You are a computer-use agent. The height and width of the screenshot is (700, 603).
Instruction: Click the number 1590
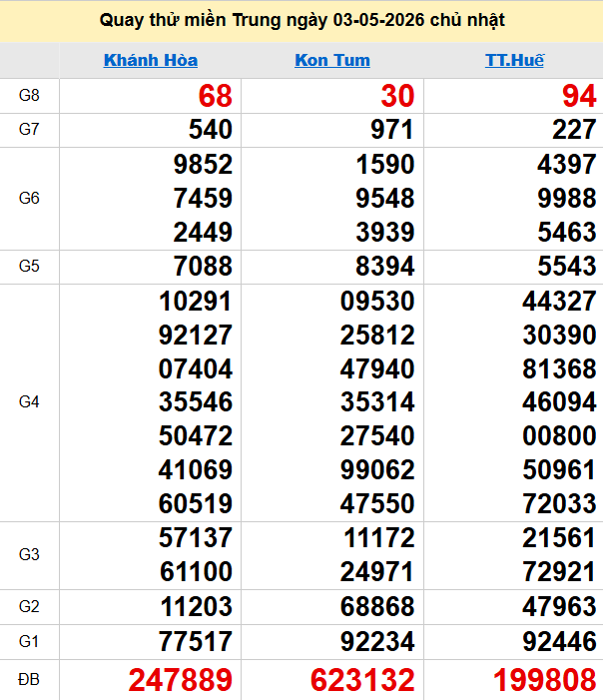click(x=385, y=165)
